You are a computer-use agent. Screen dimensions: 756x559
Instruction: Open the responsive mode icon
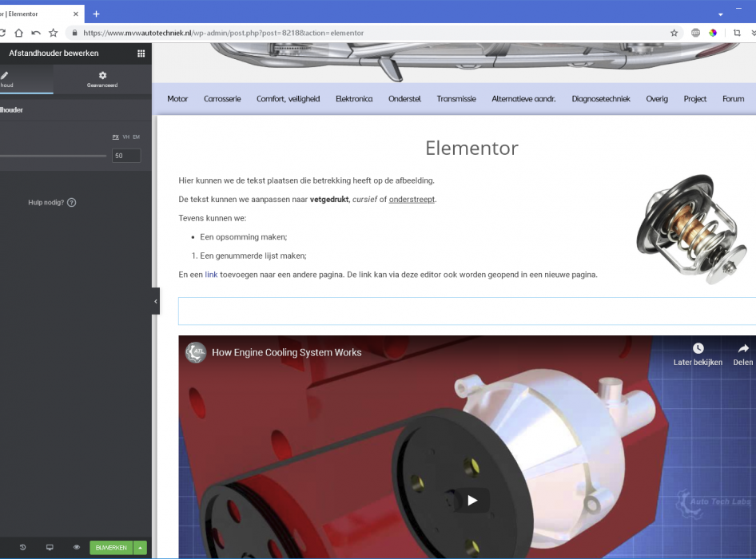(x=50, y=548)
